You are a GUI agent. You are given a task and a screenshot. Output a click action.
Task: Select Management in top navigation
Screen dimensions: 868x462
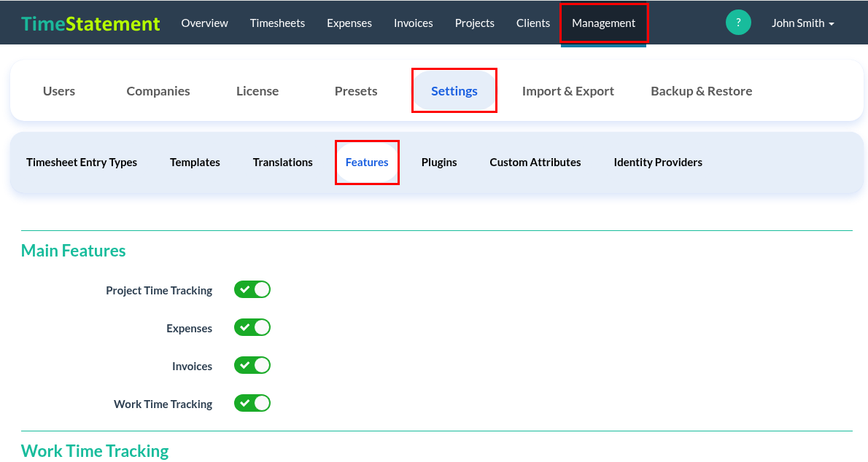click(603, 23)
